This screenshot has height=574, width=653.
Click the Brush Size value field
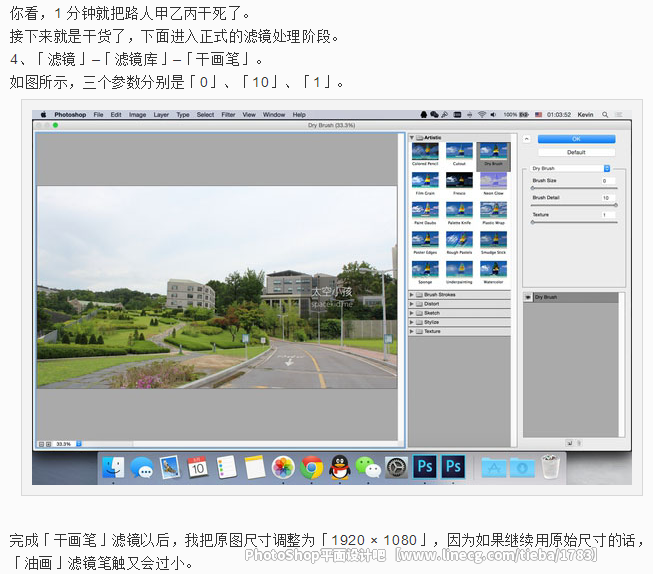point(608,181)
